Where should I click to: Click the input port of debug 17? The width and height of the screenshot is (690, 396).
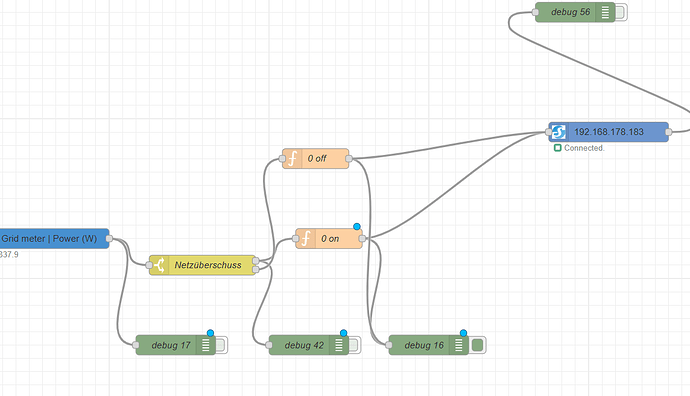[136, 345]
